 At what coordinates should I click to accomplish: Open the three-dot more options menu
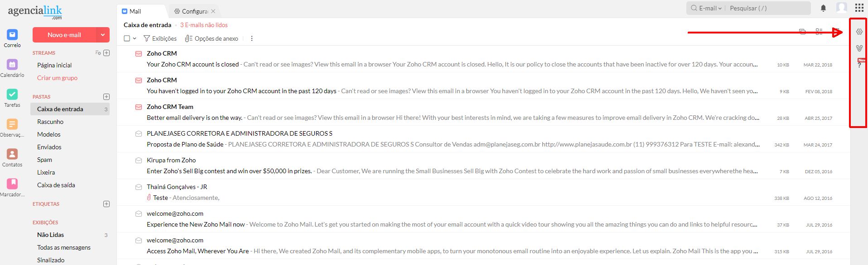(252, 38)
